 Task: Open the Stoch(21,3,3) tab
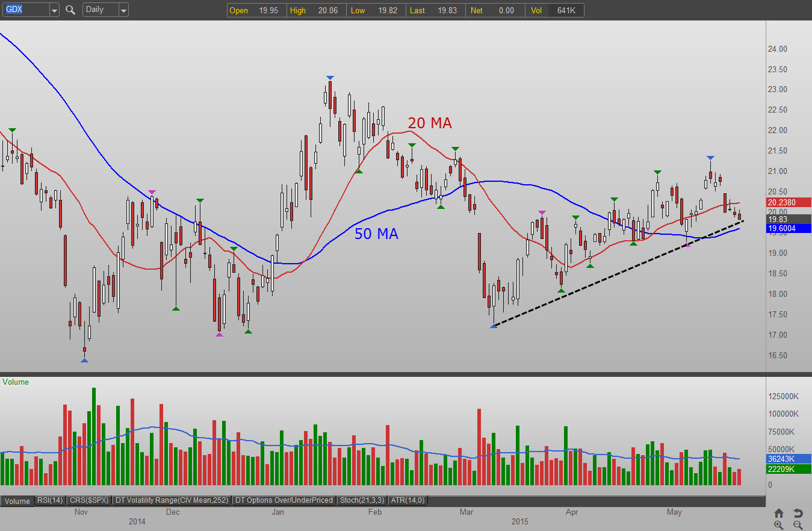[x=362, y=500]
